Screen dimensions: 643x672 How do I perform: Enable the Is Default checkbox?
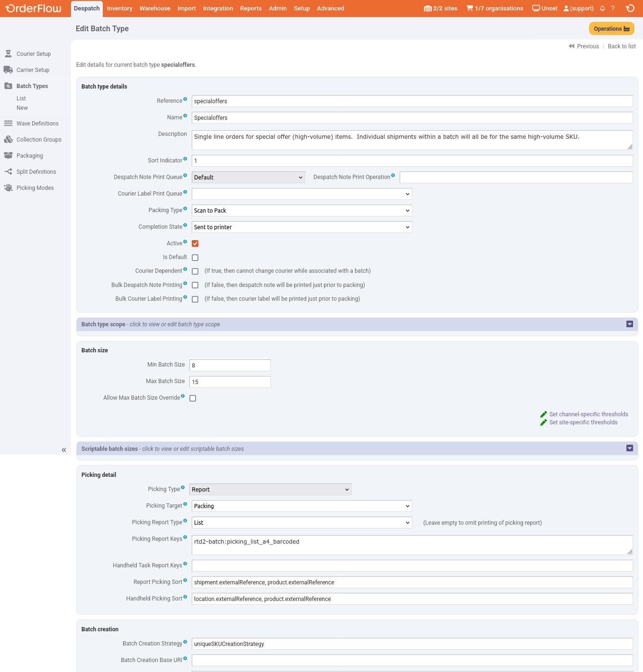tap(195, 258)
